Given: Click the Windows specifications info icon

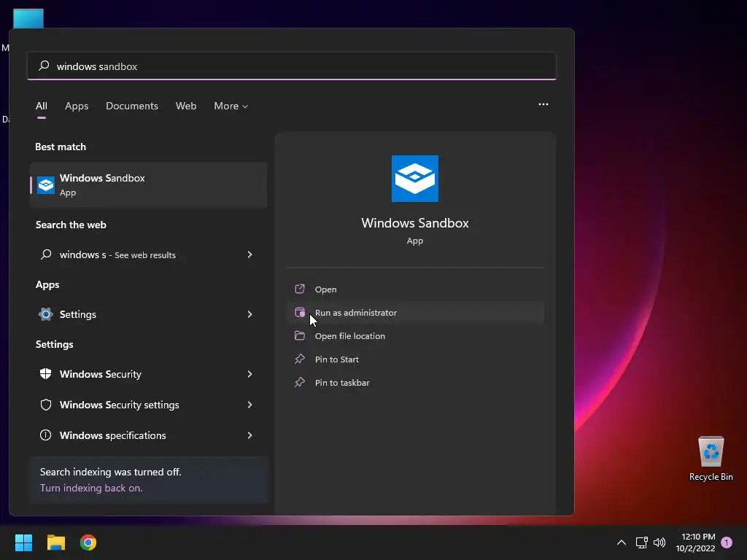Looking at the screenshot, I should [46, 435].
